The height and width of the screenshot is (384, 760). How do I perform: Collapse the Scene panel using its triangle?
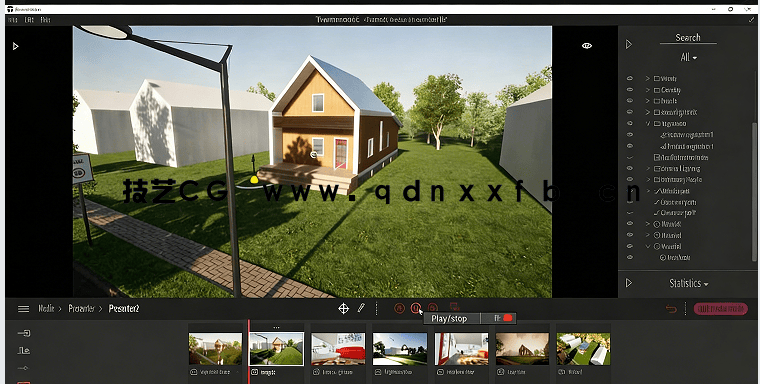pos(629,45)
